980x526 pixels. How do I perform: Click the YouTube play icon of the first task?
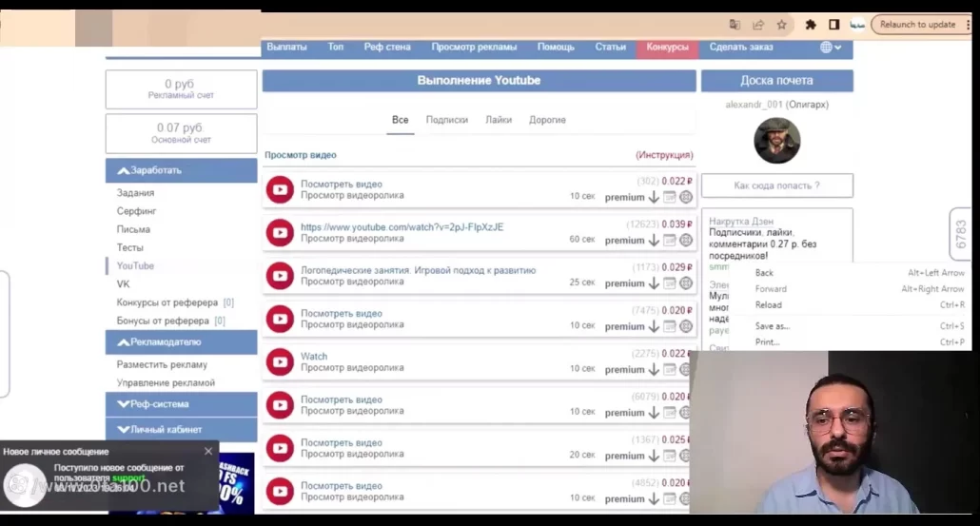click(280, 189)
